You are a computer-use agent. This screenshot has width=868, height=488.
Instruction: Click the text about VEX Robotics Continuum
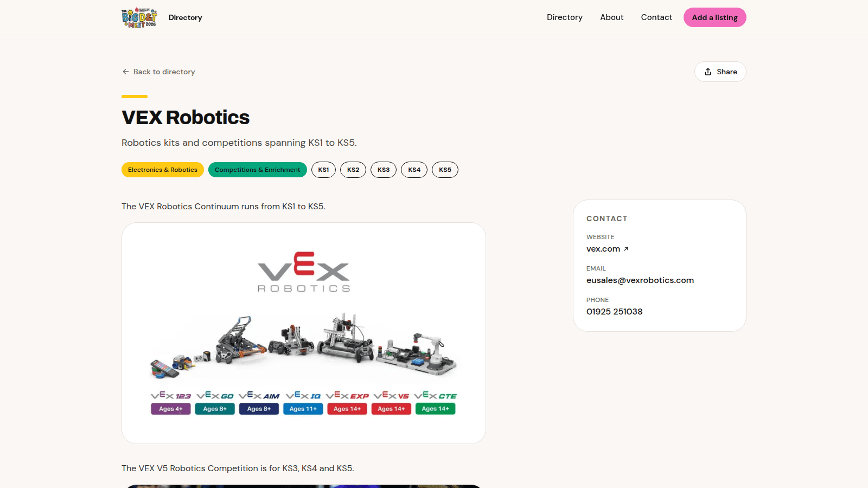coord(224,207)
